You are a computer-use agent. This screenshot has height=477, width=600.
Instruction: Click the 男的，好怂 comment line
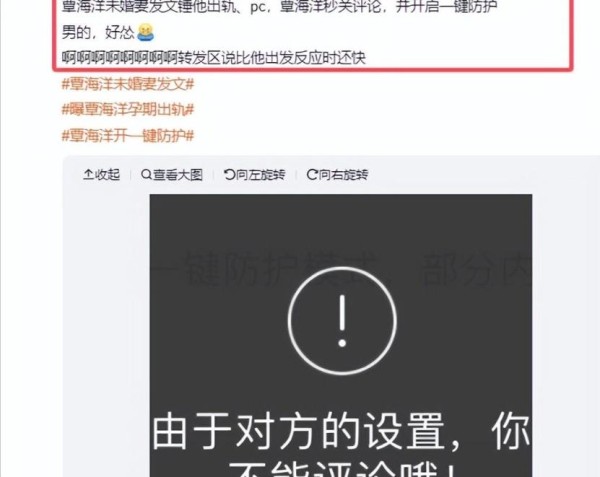click(108, 33)
